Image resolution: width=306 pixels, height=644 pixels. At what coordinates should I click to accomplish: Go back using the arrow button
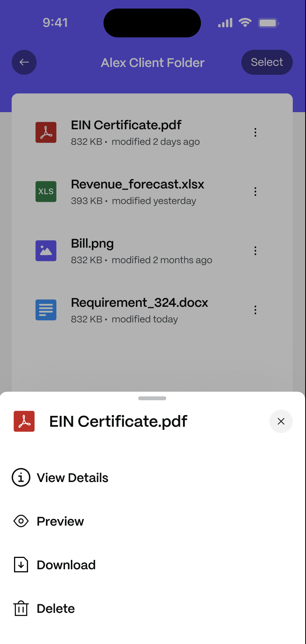[x=24, y=62]
